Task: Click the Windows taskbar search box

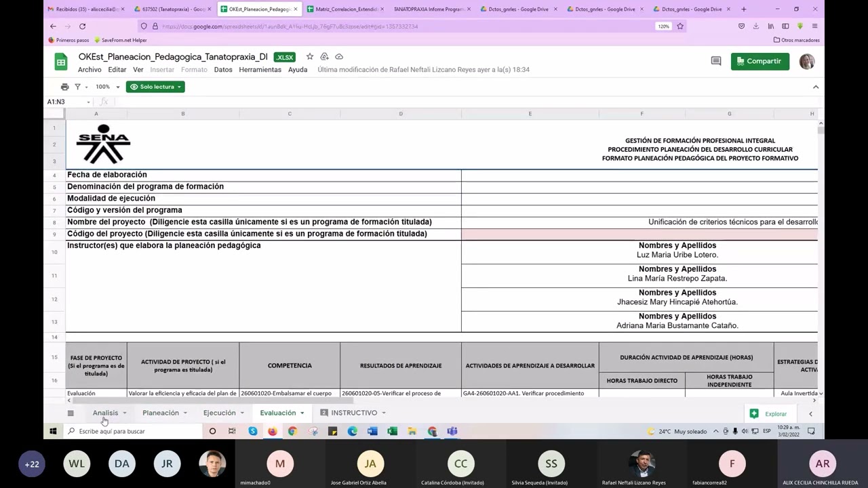Action: pyautogui.click(x=133, y=431)
